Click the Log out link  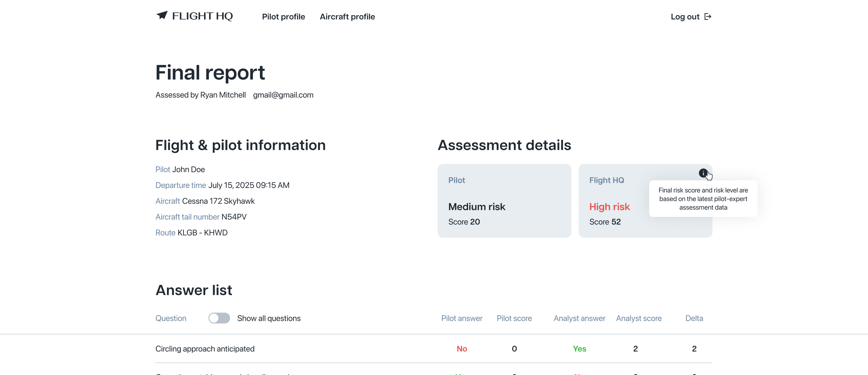(685, 17)
